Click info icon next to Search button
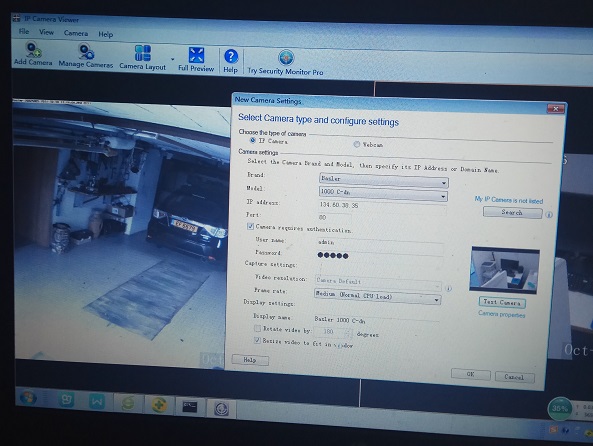This screenshot has height=446, width=593. [x=549, y=215]
